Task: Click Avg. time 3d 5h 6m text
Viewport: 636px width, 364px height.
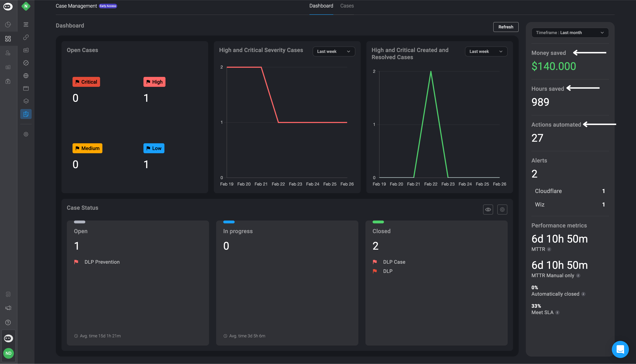Action: click(247, 336)
